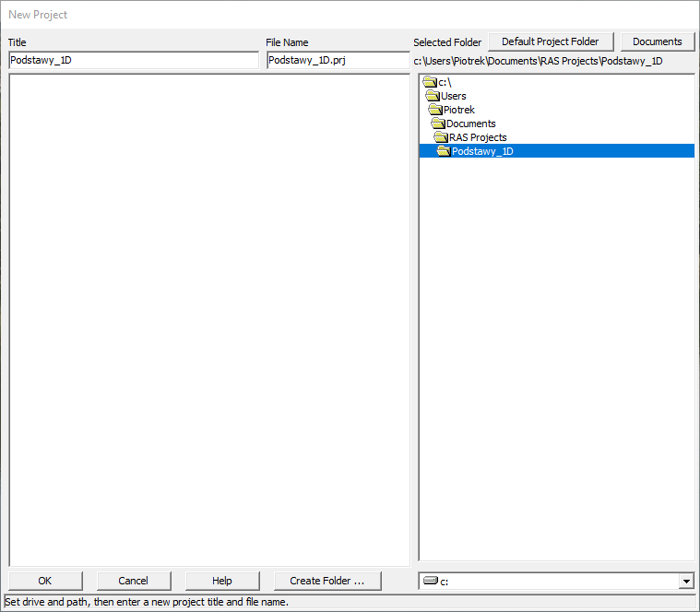Cancel the New Project dialog
Screen dimensions: 700x612
click(134, 581)
